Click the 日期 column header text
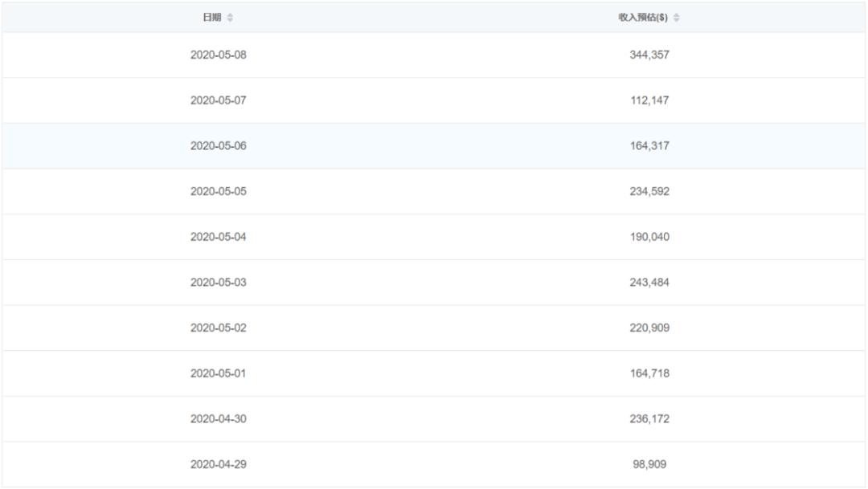This screenshot has height=489, width=868. coord(212,18)
